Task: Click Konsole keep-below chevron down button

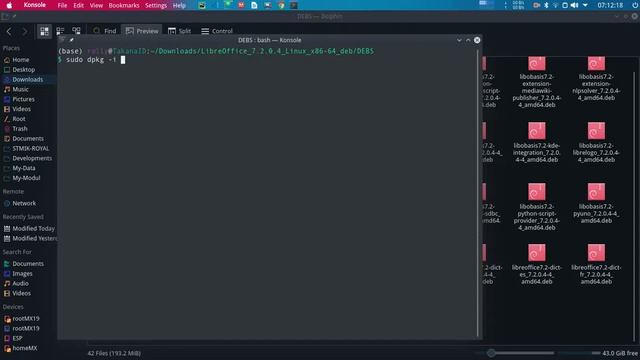Action: pos(459,40)
